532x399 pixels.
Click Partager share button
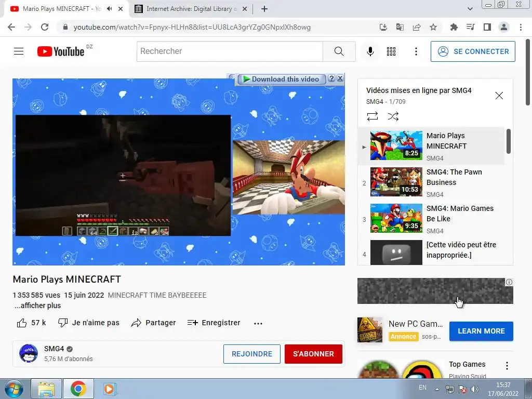pyautogui.click(x=153, y=323)
